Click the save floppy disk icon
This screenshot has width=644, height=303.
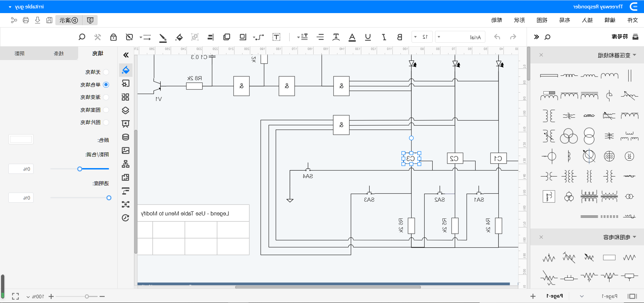click(x=49, y=20)
